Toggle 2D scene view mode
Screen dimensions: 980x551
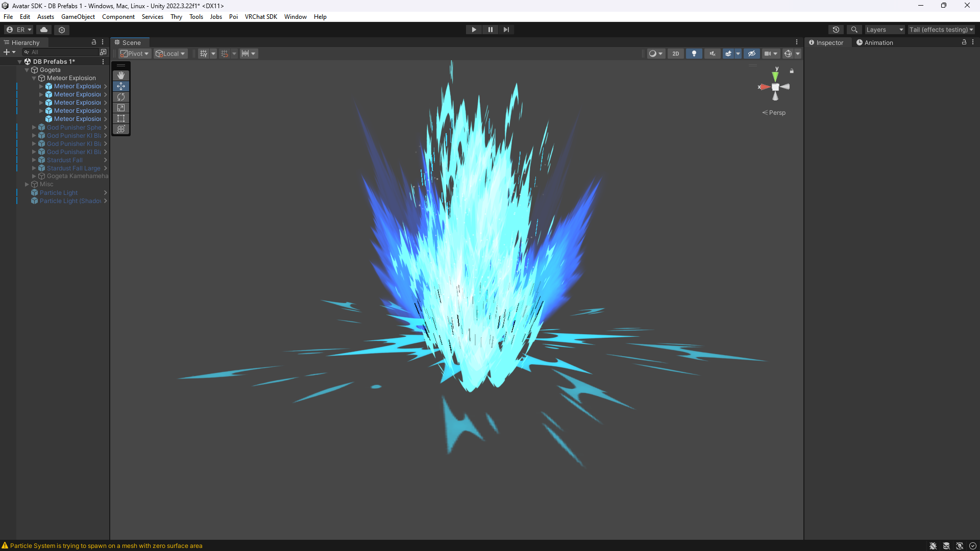(x=676, y=54)
